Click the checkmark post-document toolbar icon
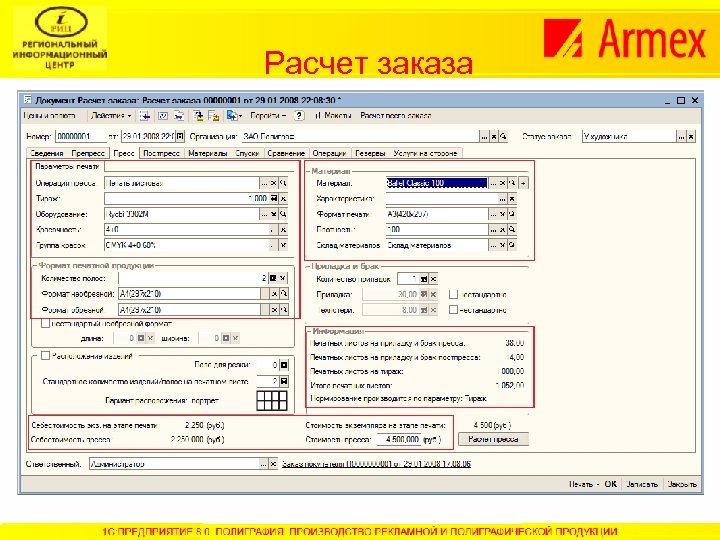 tap(163, 116)
